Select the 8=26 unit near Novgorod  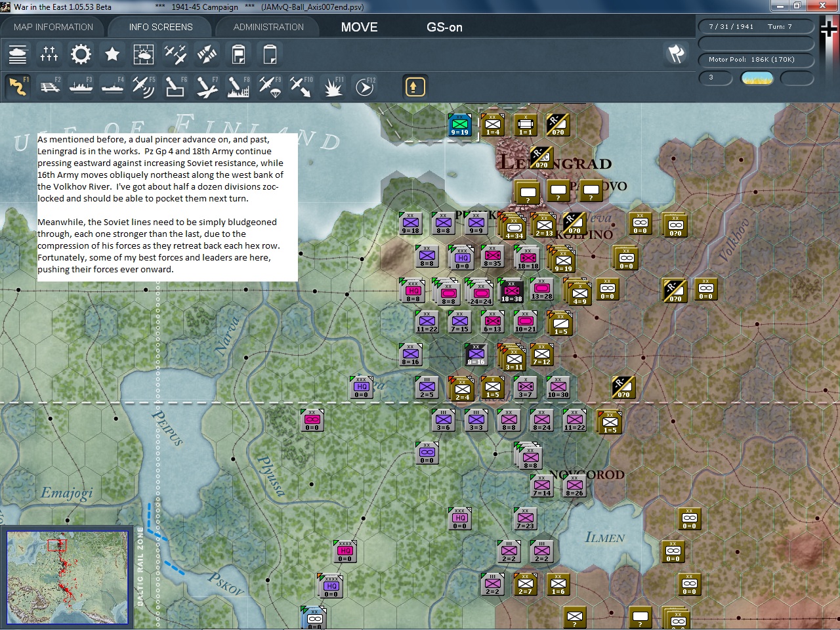pos(574,486)
